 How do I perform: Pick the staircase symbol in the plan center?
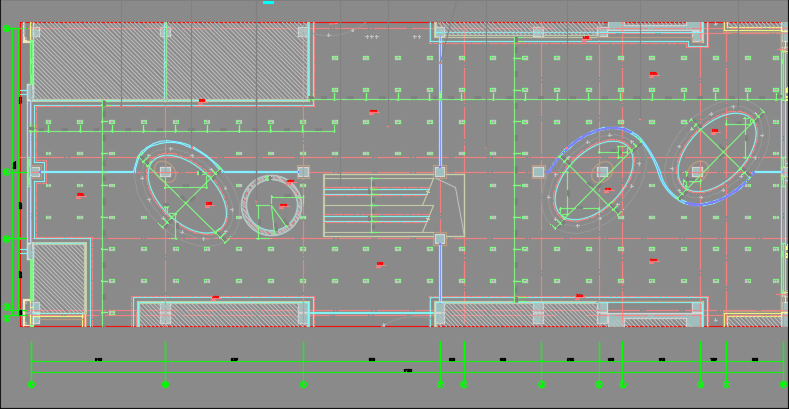[x=393, y=205]
